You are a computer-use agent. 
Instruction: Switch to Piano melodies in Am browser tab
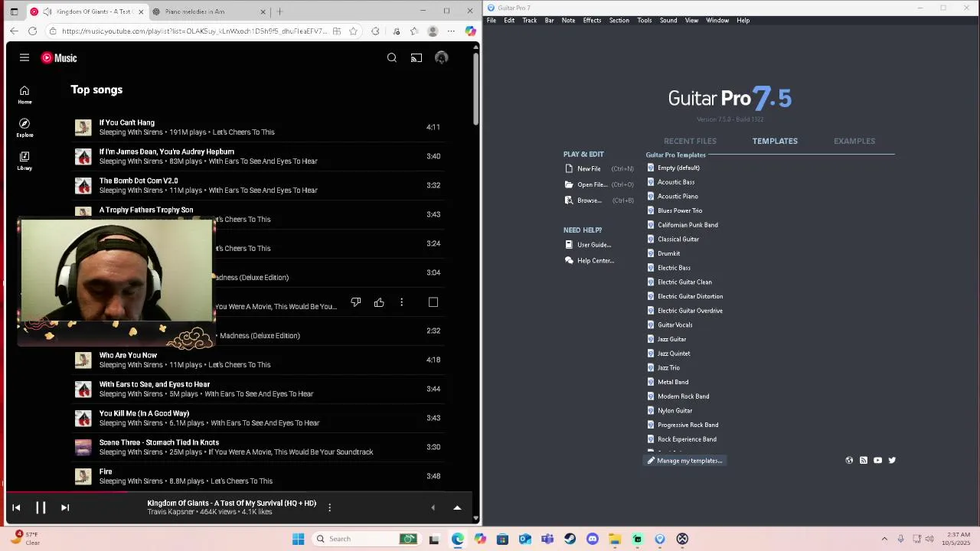(x=208, y=11)
